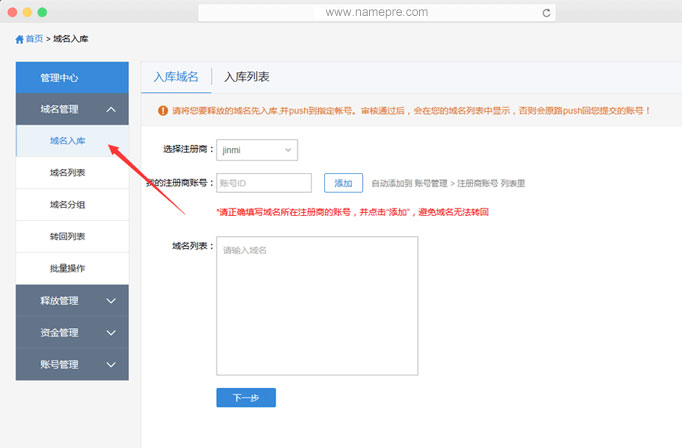Focus the 账号ID input field
This screenshot has height=448, width=682.
pyautogui.click(x=264, y=183)
